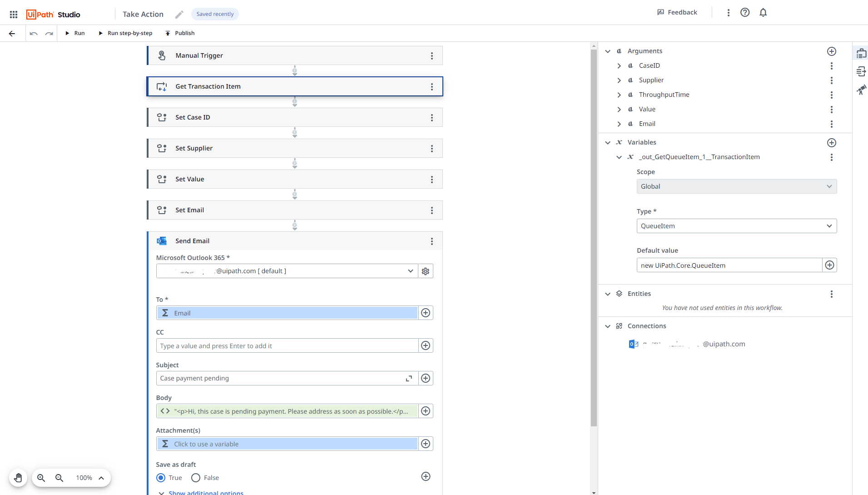Add a new variable with the plus icon
The image size is (868, 495).
832,143
